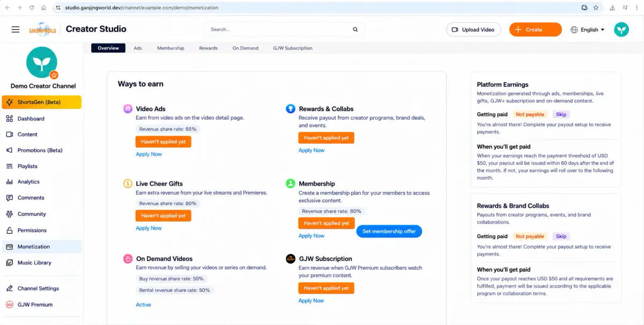Click the Promotions megaphone icon

coord(9,150)
